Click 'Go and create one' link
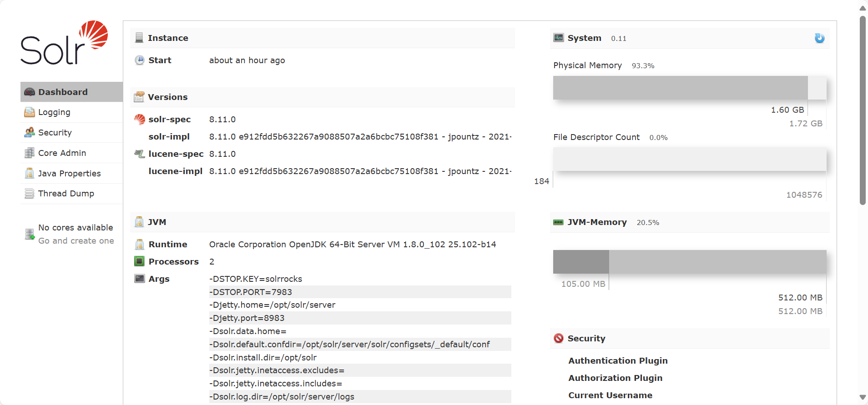 tap(76, 240)
